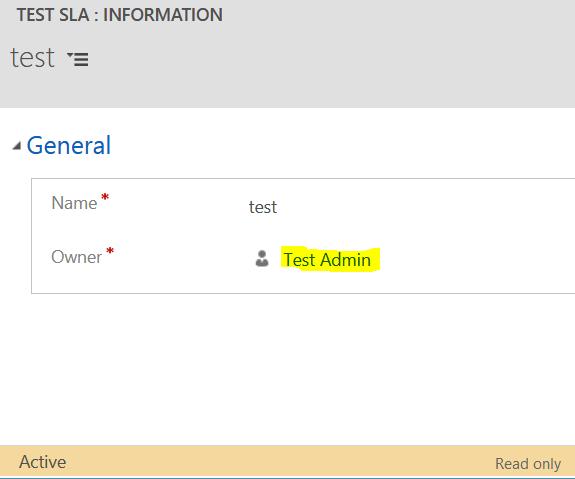Open the record list menu icon beside test title
575x479 pixels.
(x=78, y=59)
